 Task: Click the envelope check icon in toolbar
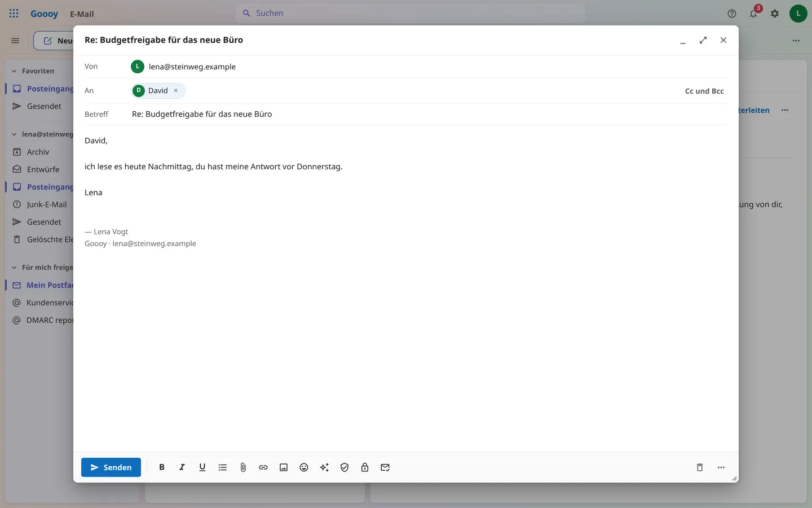point(385,467)
